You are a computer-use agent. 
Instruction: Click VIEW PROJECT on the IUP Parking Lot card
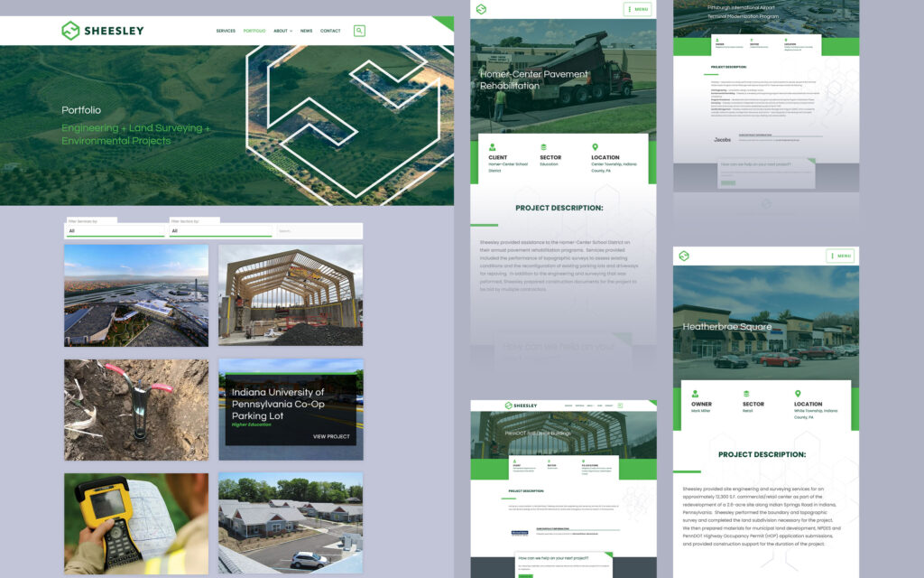pyautogui.click(x=330, y=434)
